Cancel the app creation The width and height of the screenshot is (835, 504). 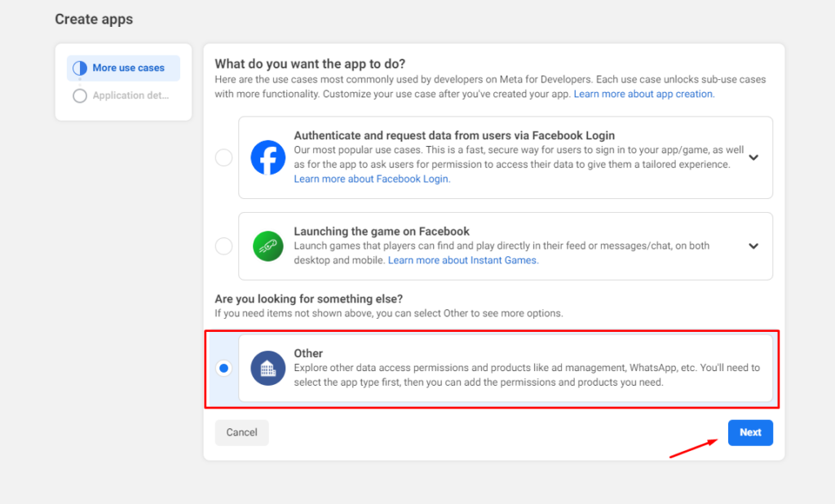[241, 432]
